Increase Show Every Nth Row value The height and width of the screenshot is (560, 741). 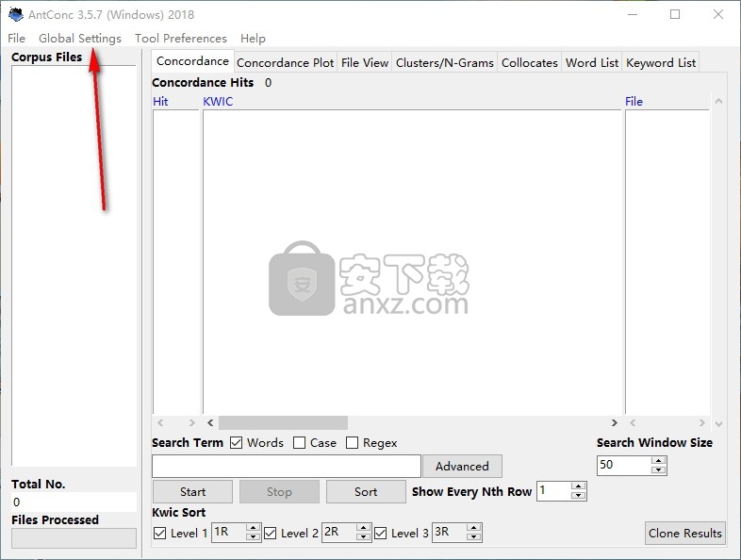578,486
